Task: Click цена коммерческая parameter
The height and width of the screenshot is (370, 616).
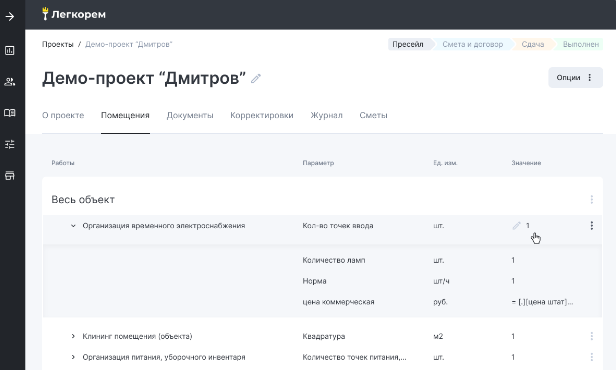Action: pyautogui.click(x=338, y=302)
